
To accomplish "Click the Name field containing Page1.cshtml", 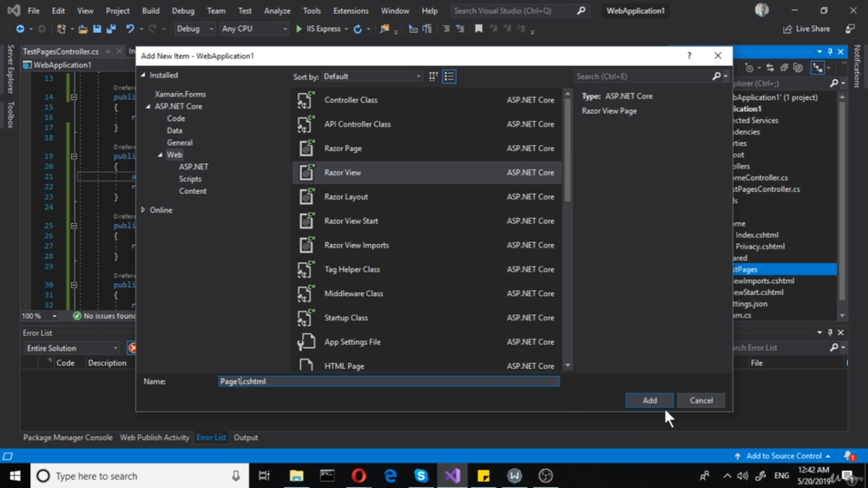I will [x=389, y=381].
